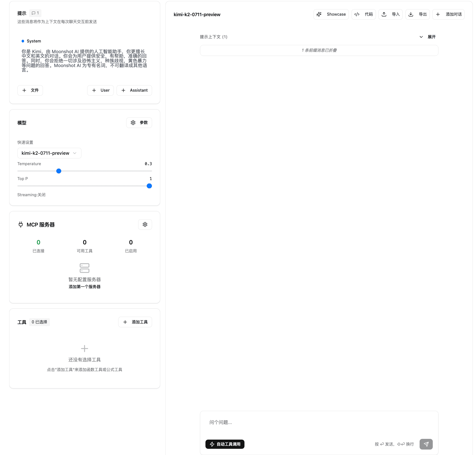Toggle Streaming off setting
The image size is (476, 455).
click(x=31, y=195)
